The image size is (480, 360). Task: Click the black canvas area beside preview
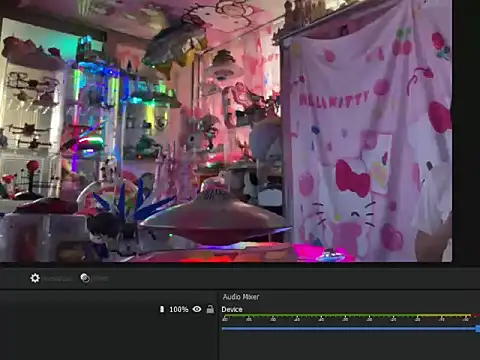click(466, 133)
